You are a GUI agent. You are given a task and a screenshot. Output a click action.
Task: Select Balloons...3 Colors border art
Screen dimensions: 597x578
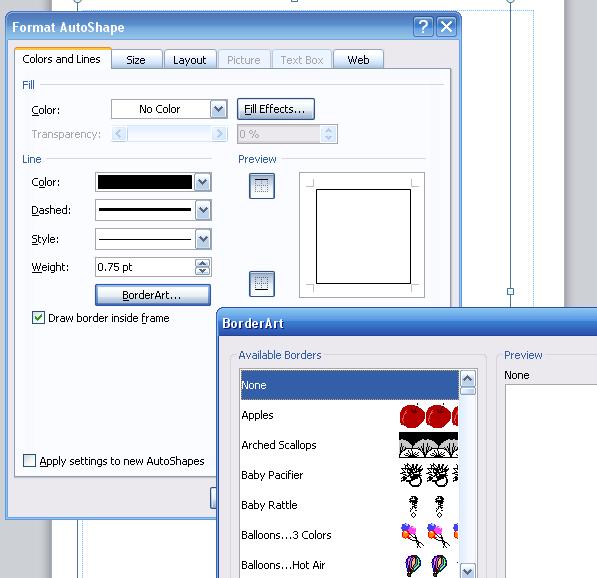(350, 535)
